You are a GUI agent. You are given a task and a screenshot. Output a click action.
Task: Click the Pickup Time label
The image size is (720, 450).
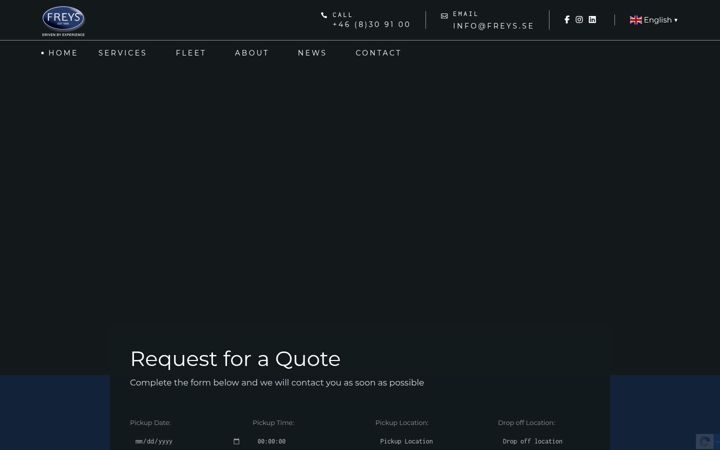273,422
